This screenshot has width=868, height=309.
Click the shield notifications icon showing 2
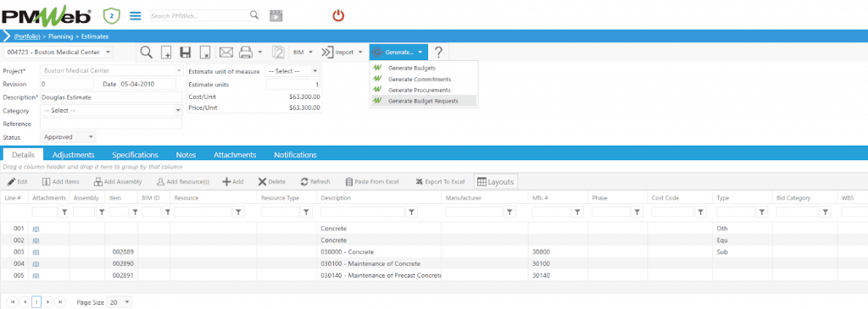tap(113, 15)
